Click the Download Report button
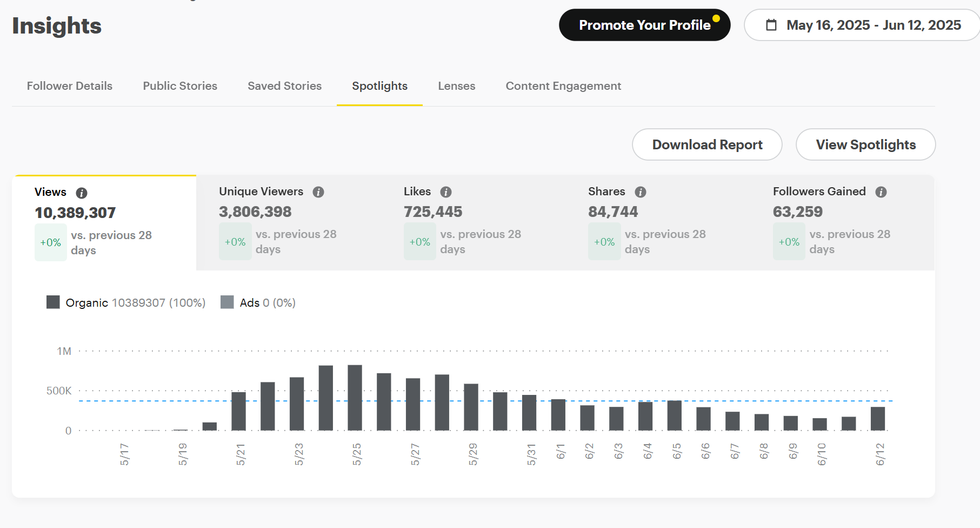The image size is (980, 528). (707, 144)
